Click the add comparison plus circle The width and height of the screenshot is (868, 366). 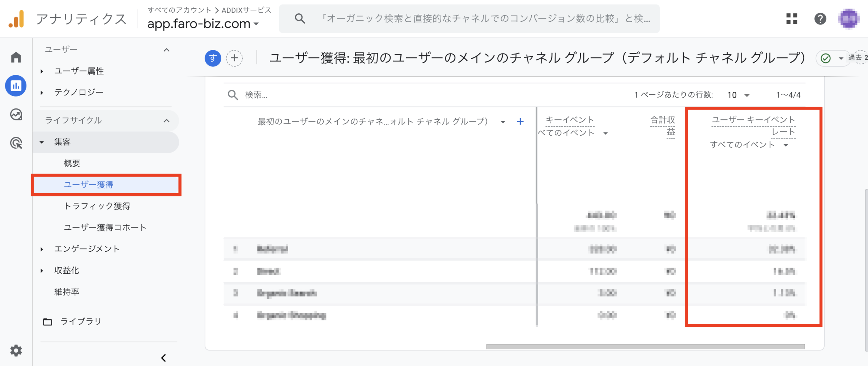click(234, 58)
